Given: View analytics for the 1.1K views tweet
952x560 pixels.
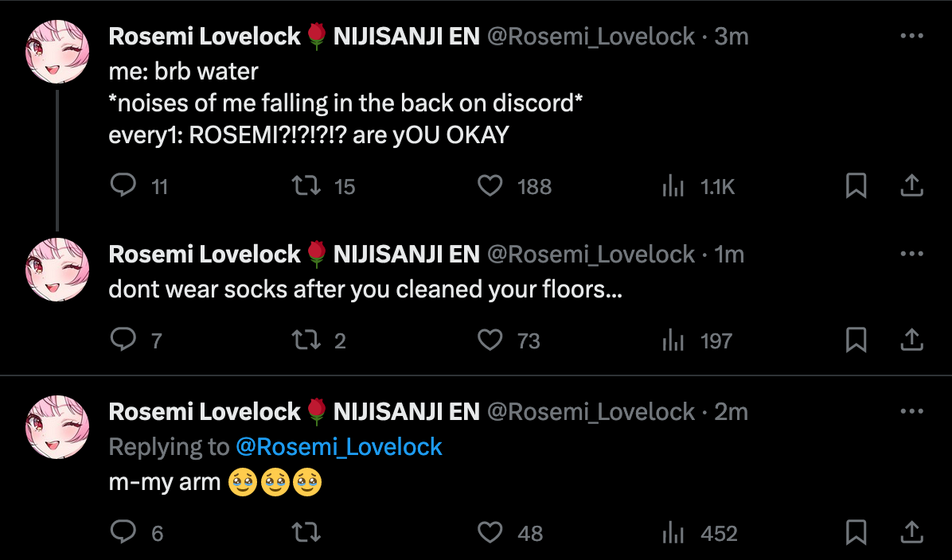Looking at the screenshot, I should click(x=674, y=186).
